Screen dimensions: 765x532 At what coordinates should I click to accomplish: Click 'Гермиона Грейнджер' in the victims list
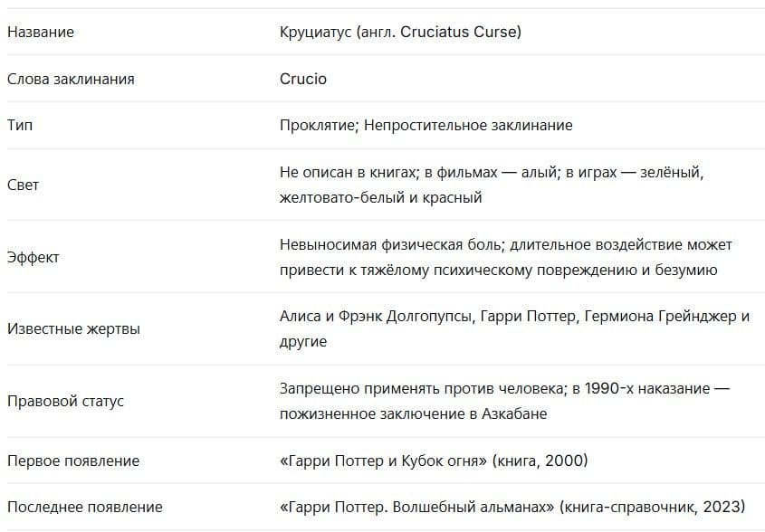click(x=660, y=317)
